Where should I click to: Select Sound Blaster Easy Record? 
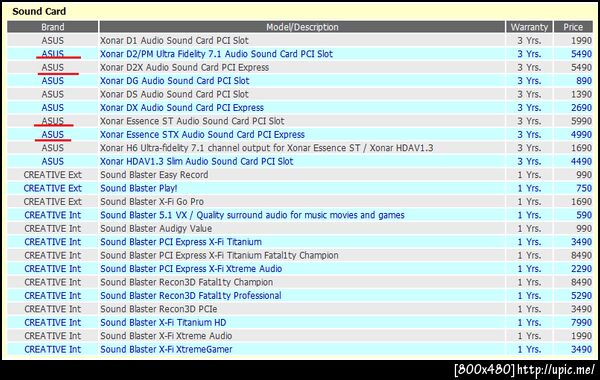coord(154,175)
